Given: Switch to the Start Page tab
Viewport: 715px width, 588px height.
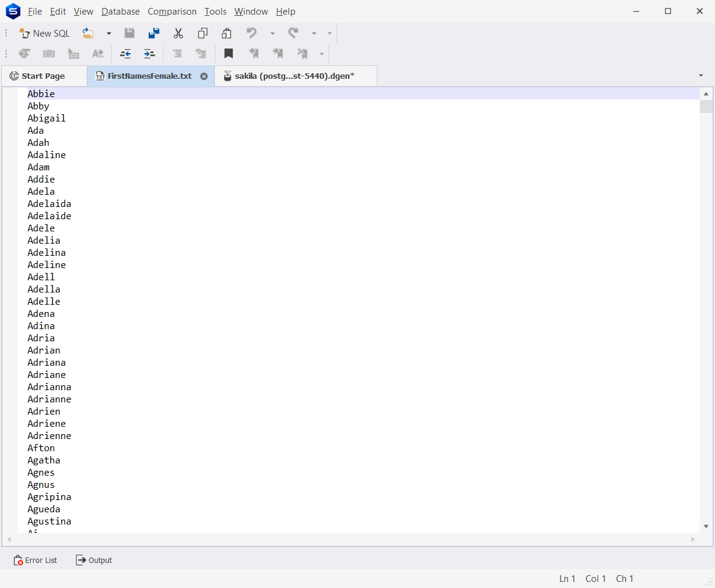Looking at the screenshot, I should pyautogui.click(x=44, y=76).
